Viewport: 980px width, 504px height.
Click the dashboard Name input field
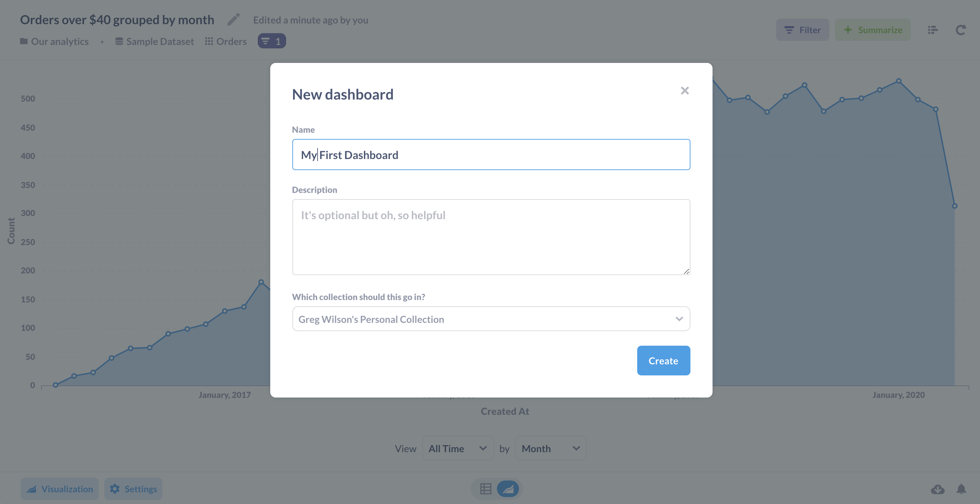(491, 155)
